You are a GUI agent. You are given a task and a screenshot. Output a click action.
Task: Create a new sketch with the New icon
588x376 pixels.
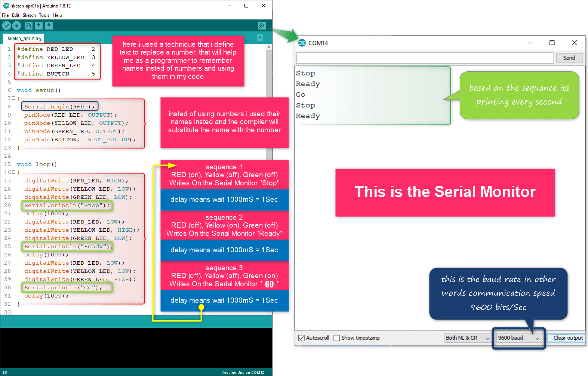28,25
